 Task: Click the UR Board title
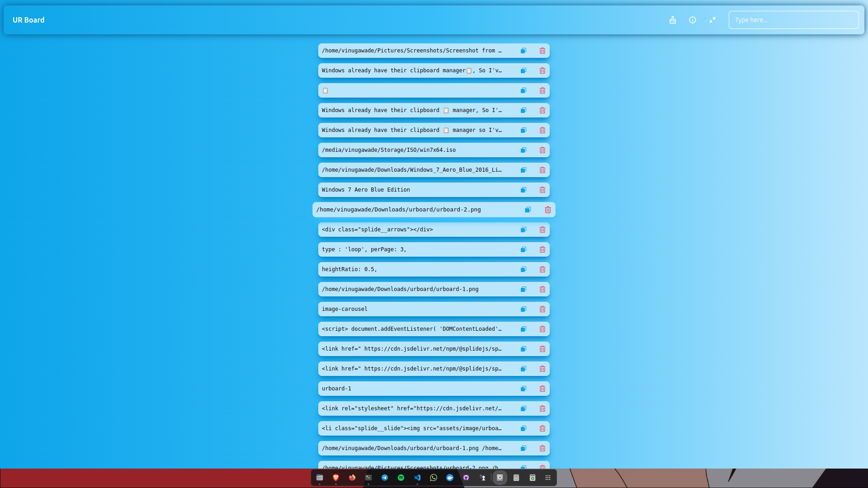point(28,20)
